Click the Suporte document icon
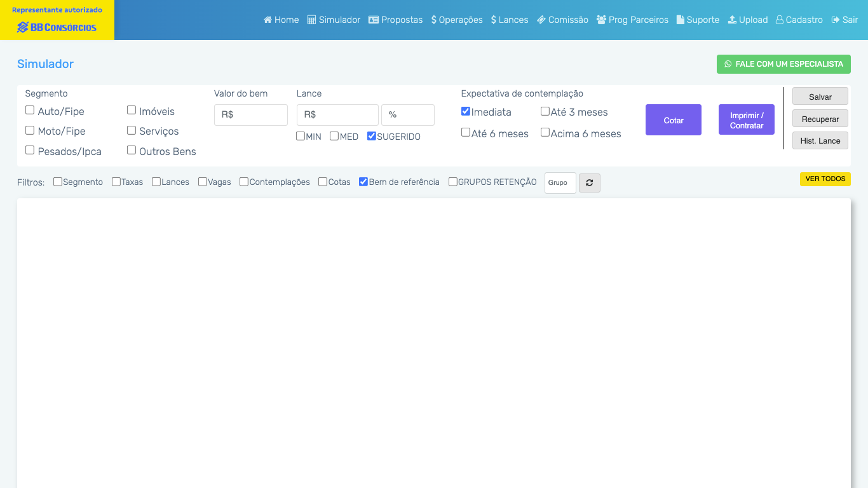The image size is (868, 488). point(681,20)
